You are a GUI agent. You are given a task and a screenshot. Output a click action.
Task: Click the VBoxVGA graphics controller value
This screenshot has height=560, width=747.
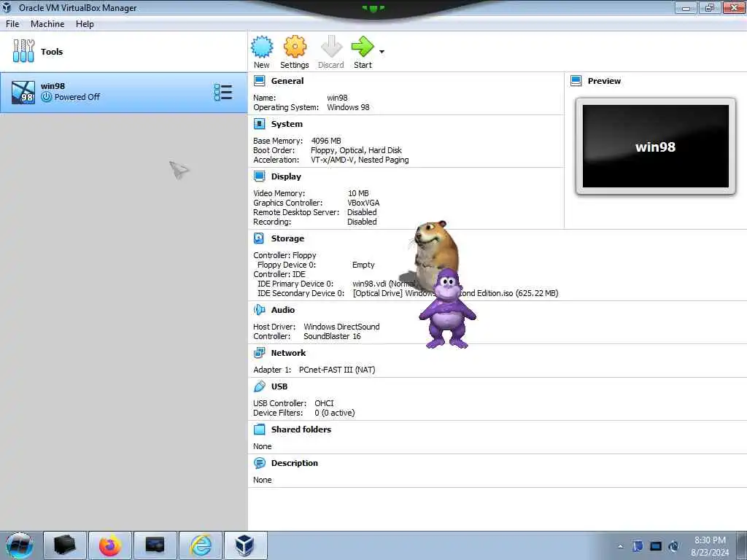coord(363,203)
